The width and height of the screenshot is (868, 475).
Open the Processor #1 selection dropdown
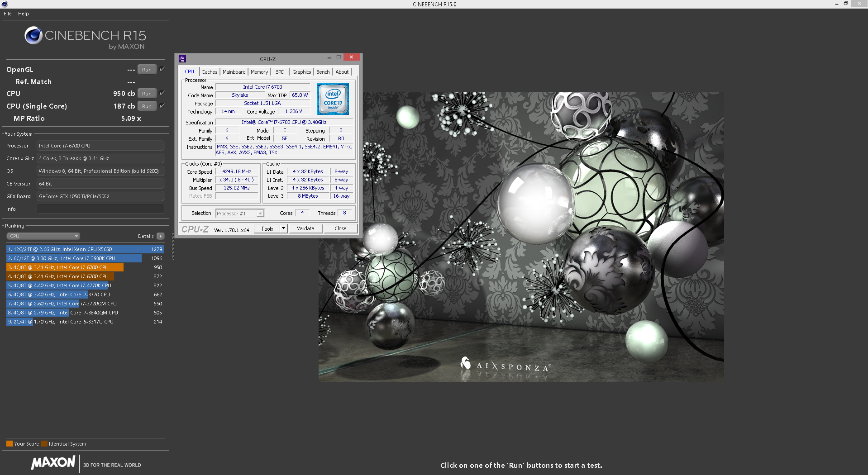(240, 214)
